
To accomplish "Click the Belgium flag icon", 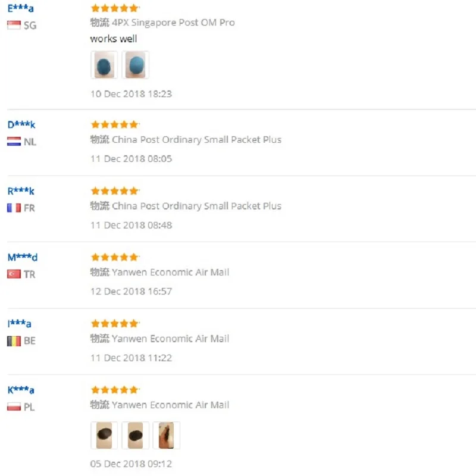I will [14, 341].
